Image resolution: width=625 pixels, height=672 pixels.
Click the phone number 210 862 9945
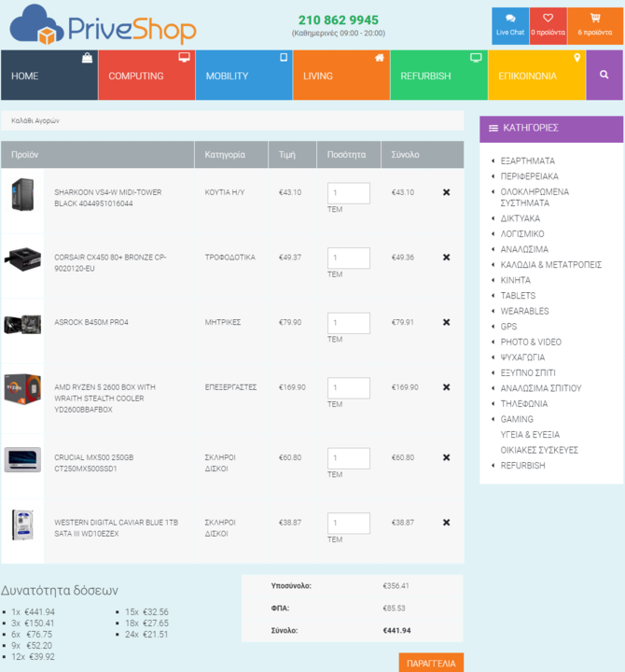pyautogui.click(x=339, y=21)
